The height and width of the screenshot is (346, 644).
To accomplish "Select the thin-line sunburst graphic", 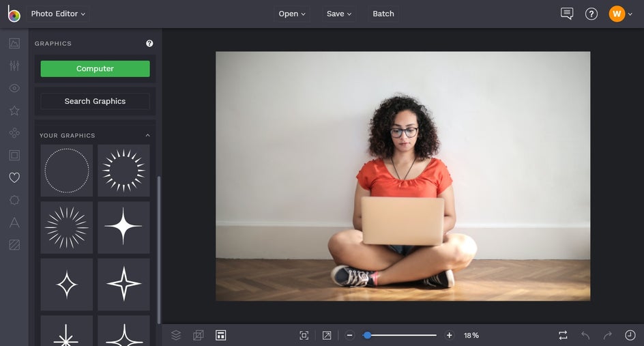I will (x=67, y=228).
